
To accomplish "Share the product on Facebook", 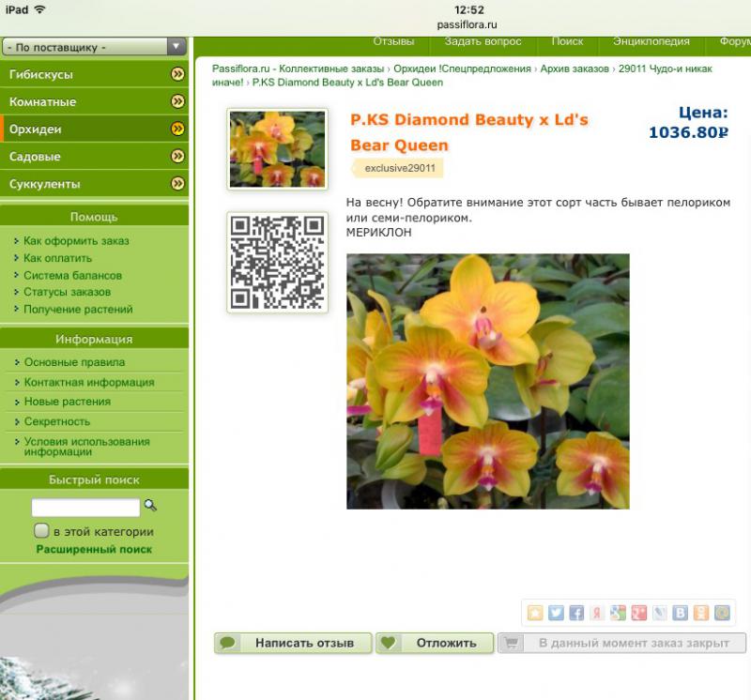I will (576, 613).
